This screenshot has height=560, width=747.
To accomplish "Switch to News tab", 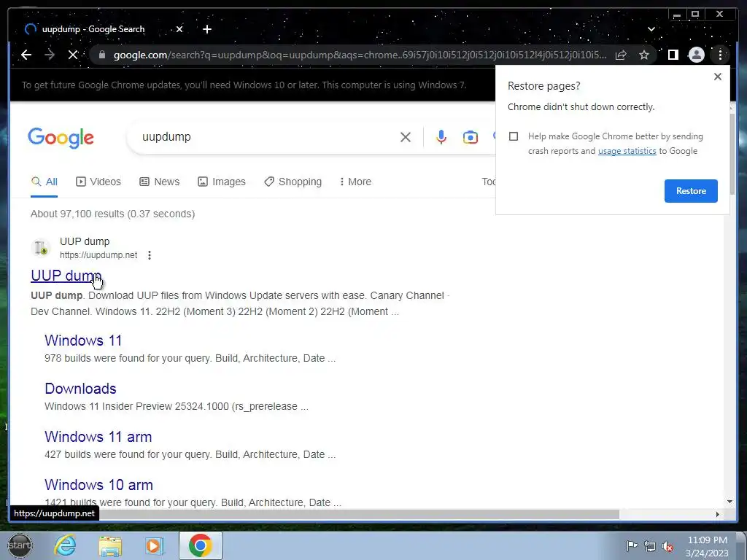I will click(x=160, y=182).
